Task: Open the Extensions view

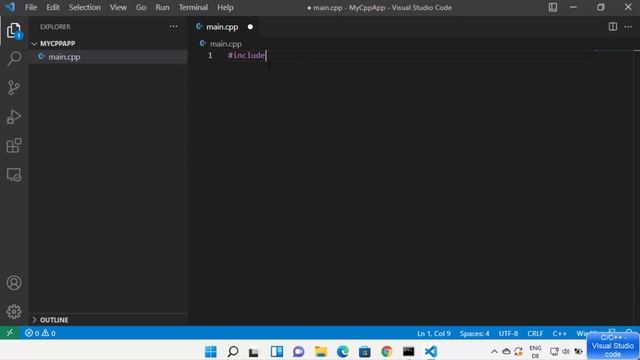Action: point(14,146)
